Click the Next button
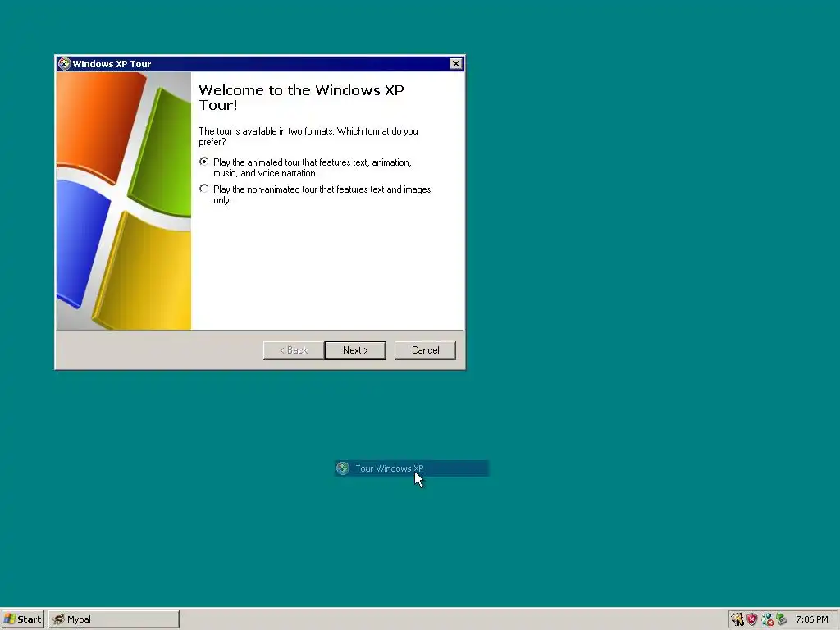 click(355, 350)
